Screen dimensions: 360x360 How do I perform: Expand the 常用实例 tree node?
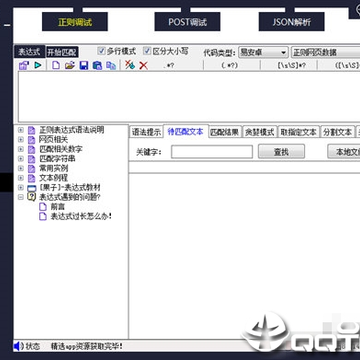tap(21, 168)
